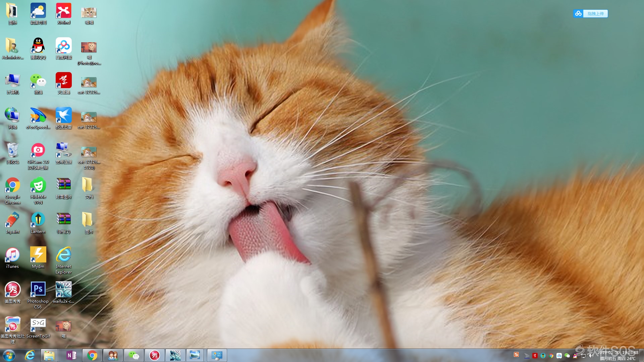Switch to 美图秀秀 in the taskbar
The width and height of the screenshot is (644, 362).
point(155,355)
